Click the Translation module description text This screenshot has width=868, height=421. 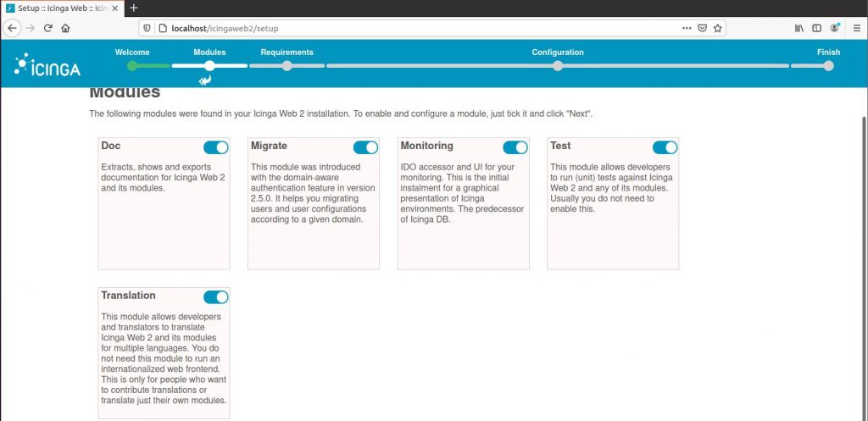point(164,358)
